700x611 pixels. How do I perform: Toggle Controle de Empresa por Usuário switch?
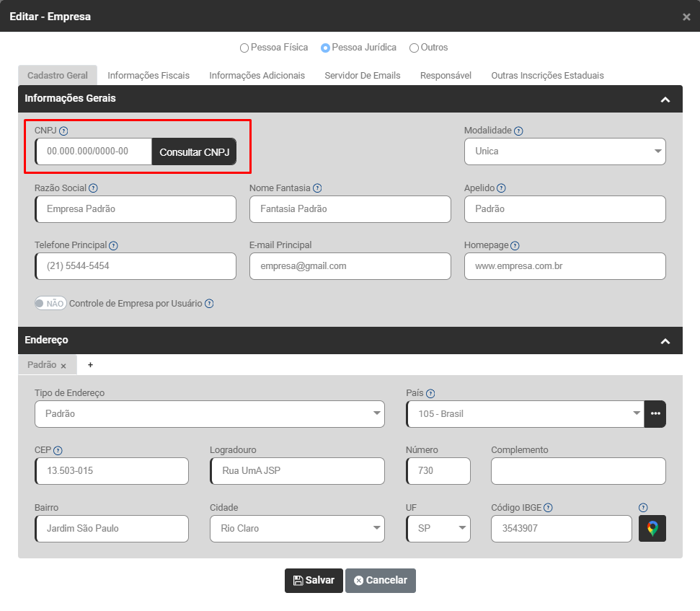pyautogui.click(x=50, y=304)
